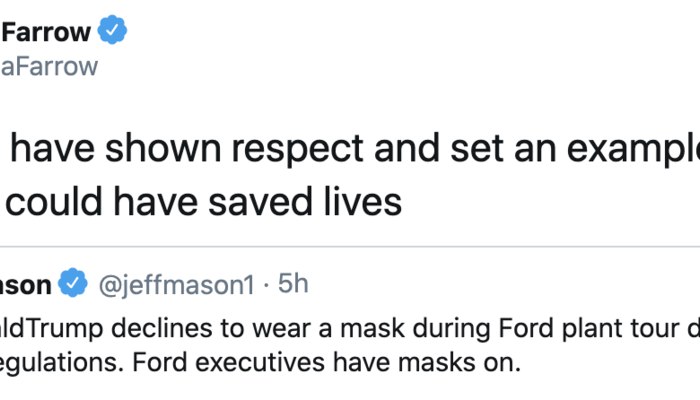Click the verified badge next to Farrow
Viewport: 700px width, 400px height.
[x=111, y=32]
